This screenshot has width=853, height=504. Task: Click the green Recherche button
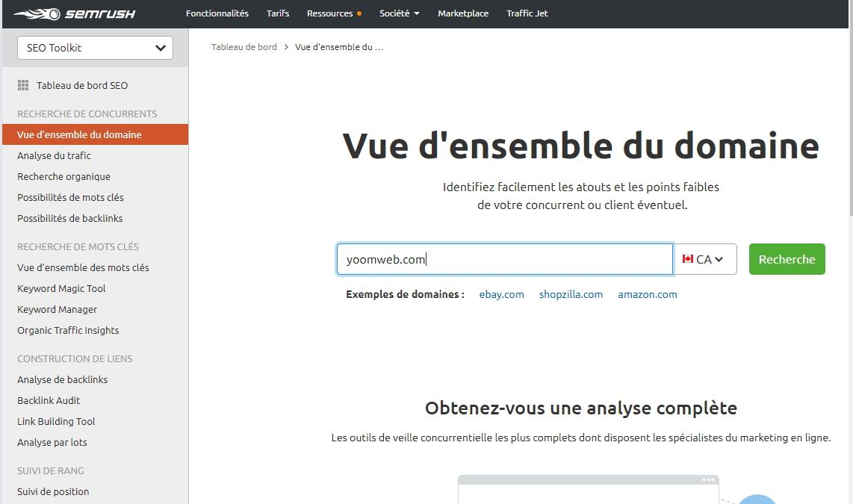click(787, 258)
